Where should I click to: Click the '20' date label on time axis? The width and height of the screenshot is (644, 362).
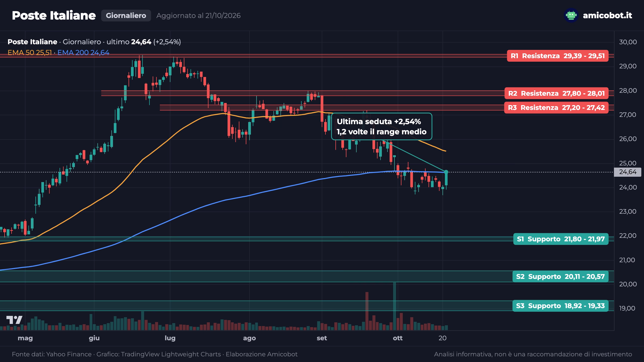pyautogui.click(x=442, y=338)
